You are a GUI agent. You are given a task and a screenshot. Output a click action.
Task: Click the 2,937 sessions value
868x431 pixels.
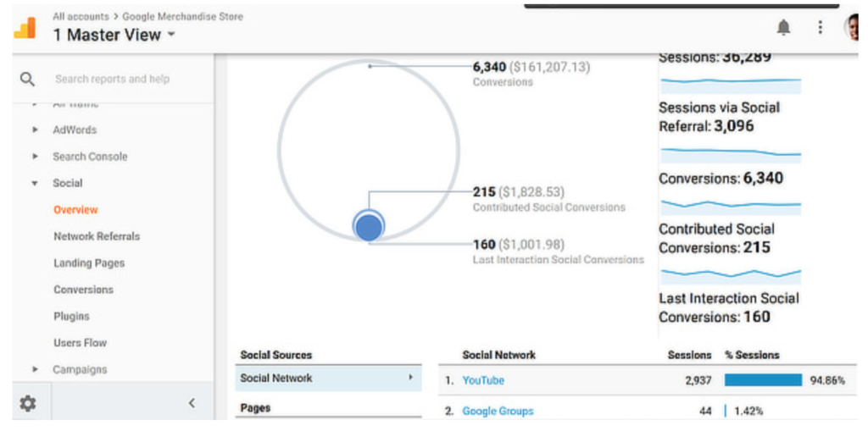(x=697, y=381)
